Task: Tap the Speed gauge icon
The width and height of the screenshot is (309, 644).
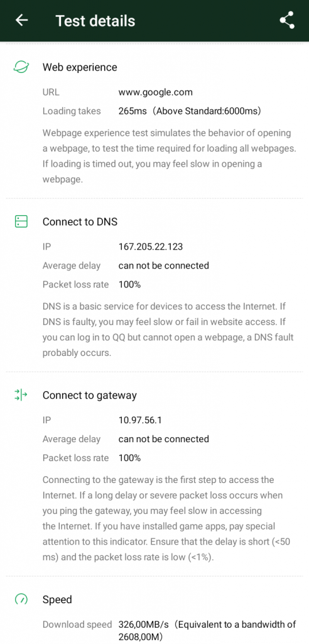Action: (x=21, y=599)
